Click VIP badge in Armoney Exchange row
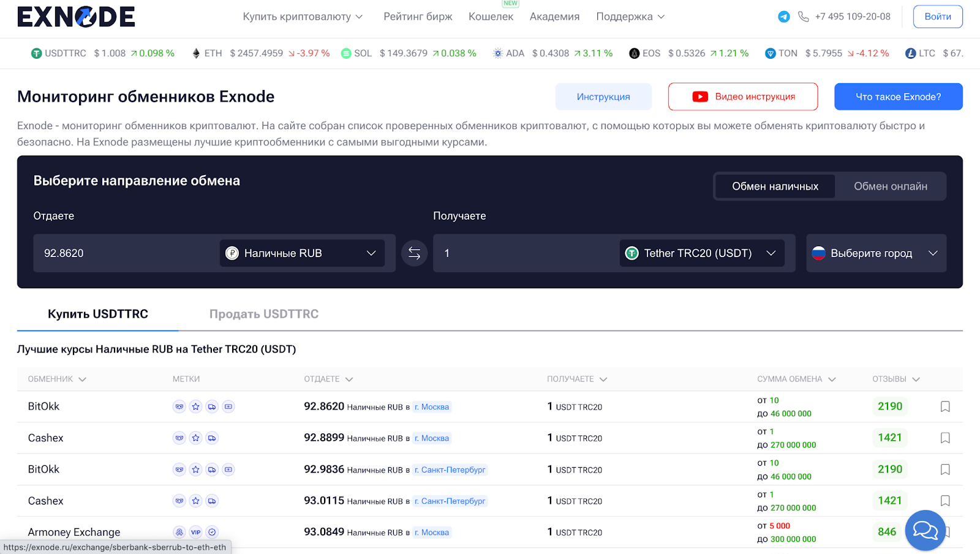 (196, 532)
